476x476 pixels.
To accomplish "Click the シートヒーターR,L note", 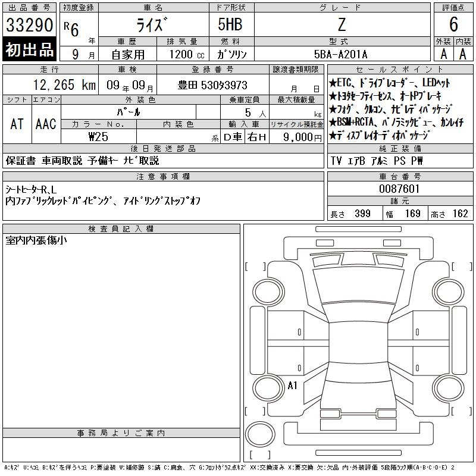I will (31, 190).
